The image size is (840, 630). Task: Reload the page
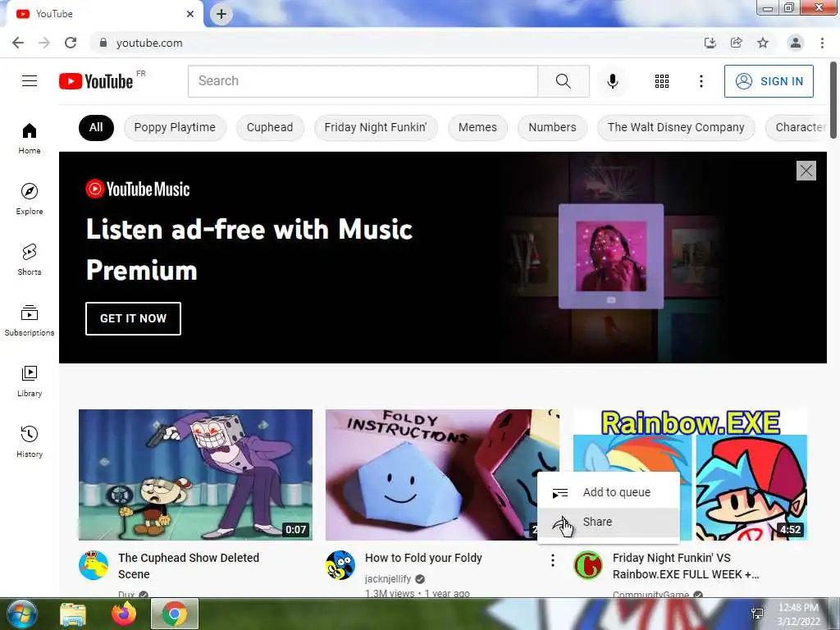coord(71,43)
